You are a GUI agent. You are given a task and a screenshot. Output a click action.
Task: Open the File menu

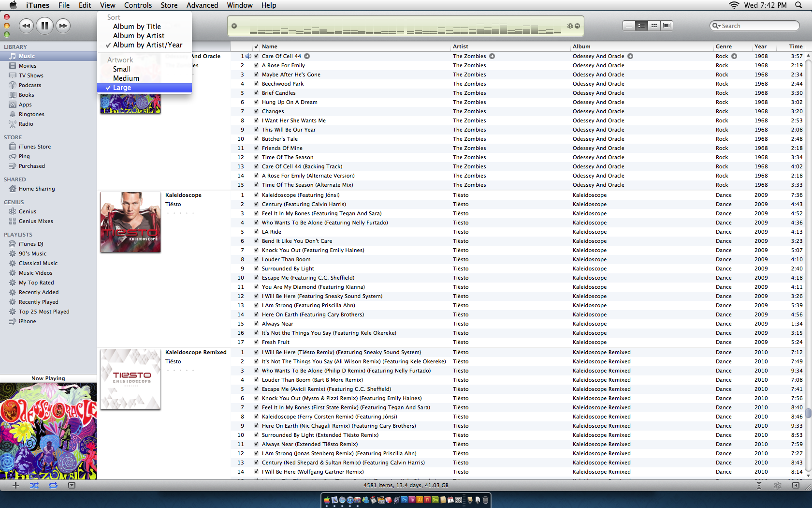point(64,5)
